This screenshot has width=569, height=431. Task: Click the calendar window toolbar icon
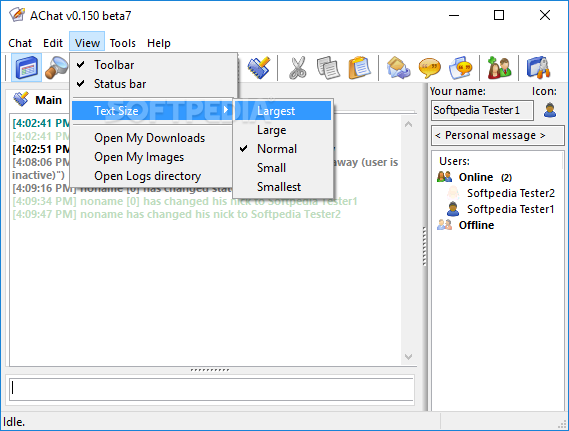point(26,67)
